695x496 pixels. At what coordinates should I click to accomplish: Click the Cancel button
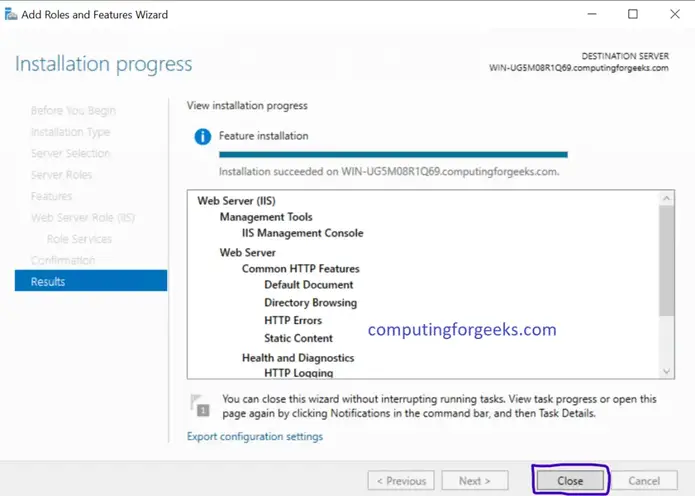pos(644,480)
